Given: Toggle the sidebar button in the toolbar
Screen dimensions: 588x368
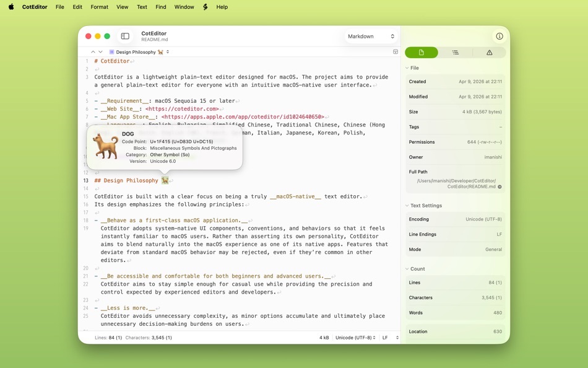Looking at the screenshot, I should click(x=125, y=36).
